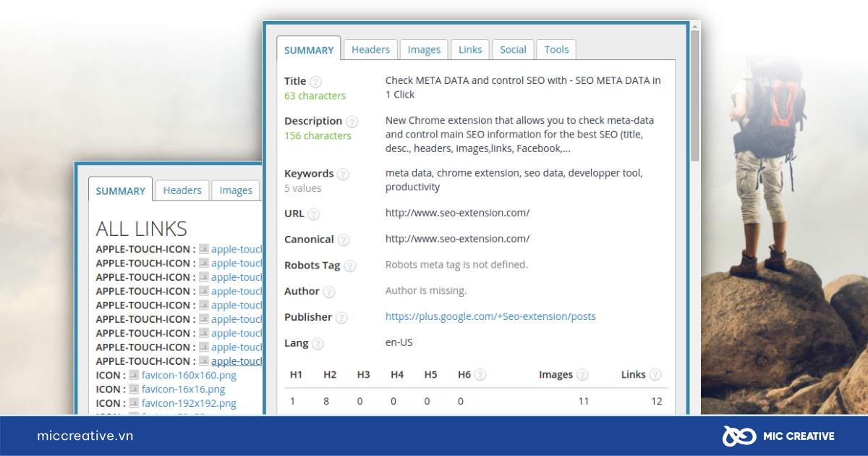Open the Publisher Google Plus profile link
The image size is (868, 456).
pos(491,316)
